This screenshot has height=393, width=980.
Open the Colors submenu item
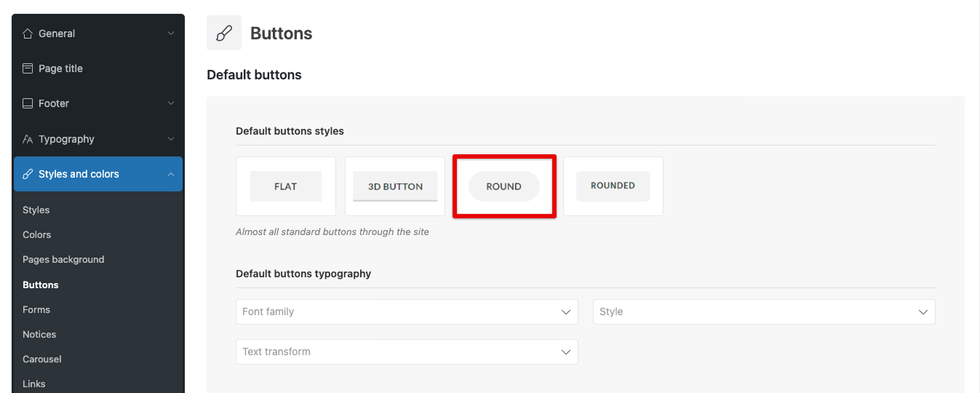pyautogui.click(x=37, y=235)
